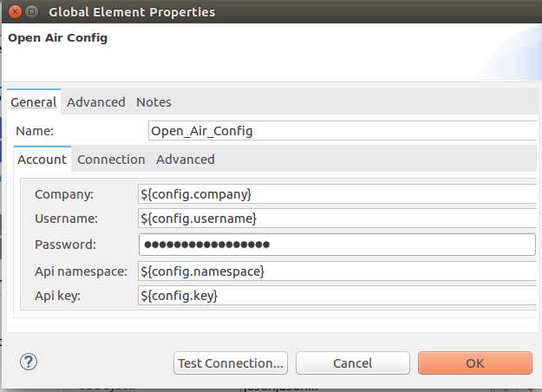Click the window minimize button in title bar
The height and width of the screenshot is (392, 542).
click(x=32, y=12)
